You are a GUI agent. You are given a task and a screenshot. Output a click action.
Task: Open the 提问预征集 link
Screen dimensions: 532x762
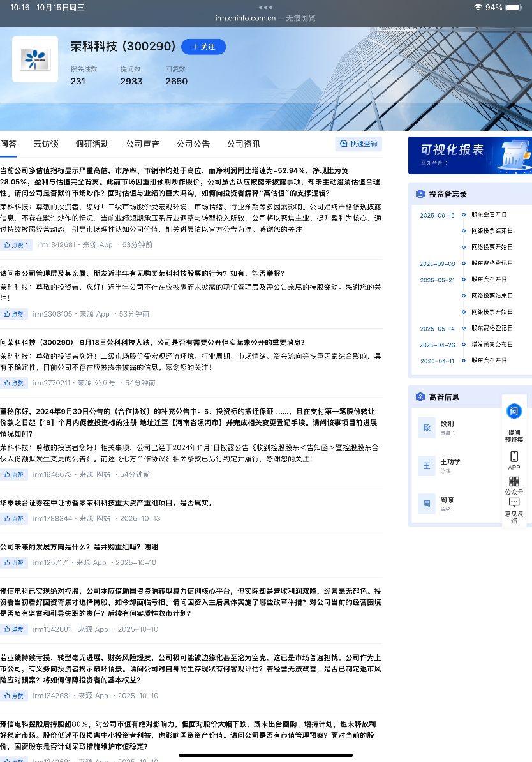pos(514,436)
